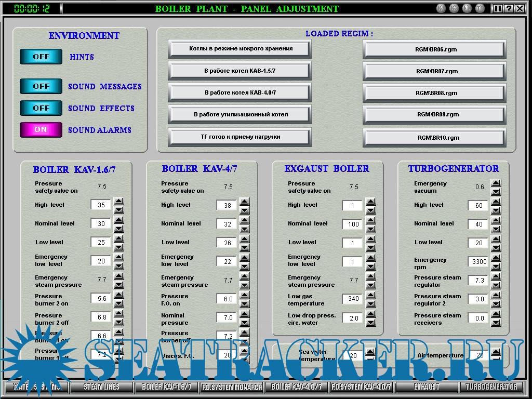Lower Exhaust boiler Low gas temperature value
532x399 pixels.
click(370, 303)
